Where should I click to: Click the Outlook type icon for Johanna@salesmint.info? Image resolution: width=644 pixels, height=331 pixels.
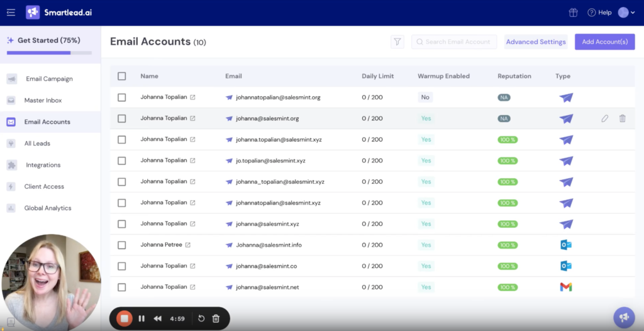pos(566,245)
